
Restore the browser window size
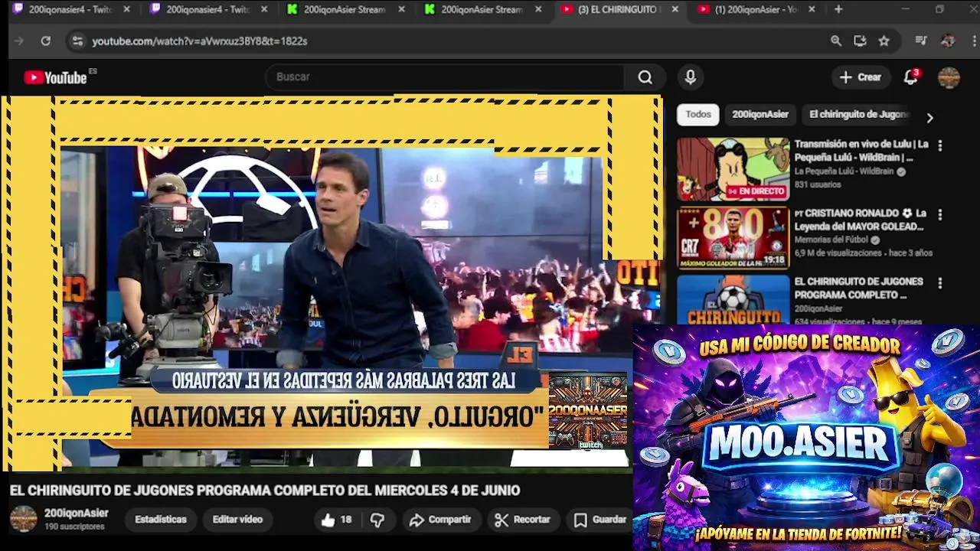(939, 9)
